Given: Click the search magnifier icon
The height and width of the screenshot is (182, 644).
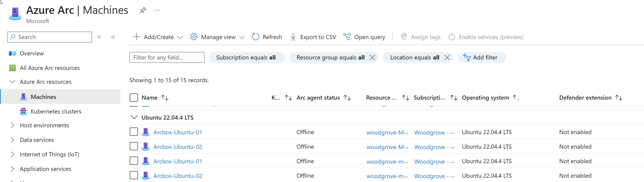Looking at the screenshot, I should (x=12, y=37).
